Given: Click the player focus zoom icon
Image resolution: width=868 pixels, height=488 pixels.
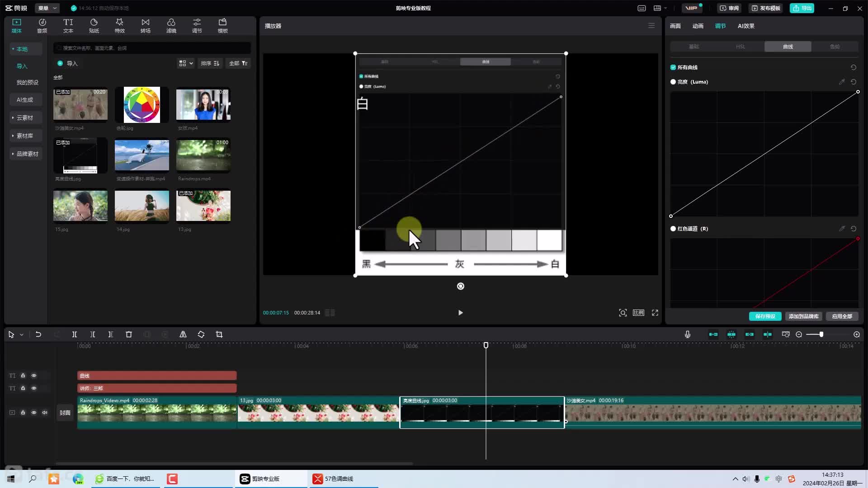Looking at the screenshot, I should click(623, 313).
